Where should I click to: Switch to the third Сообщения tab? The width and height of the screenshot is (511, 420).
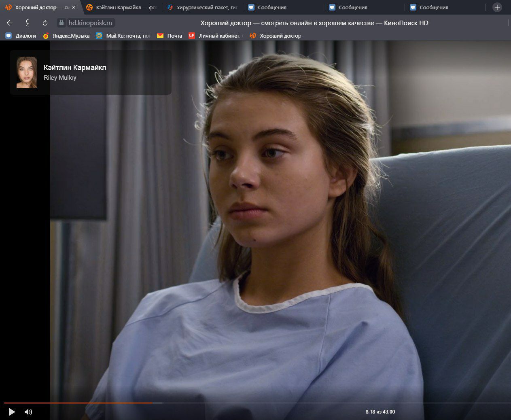pyautogui.click(x=445, y=7)
